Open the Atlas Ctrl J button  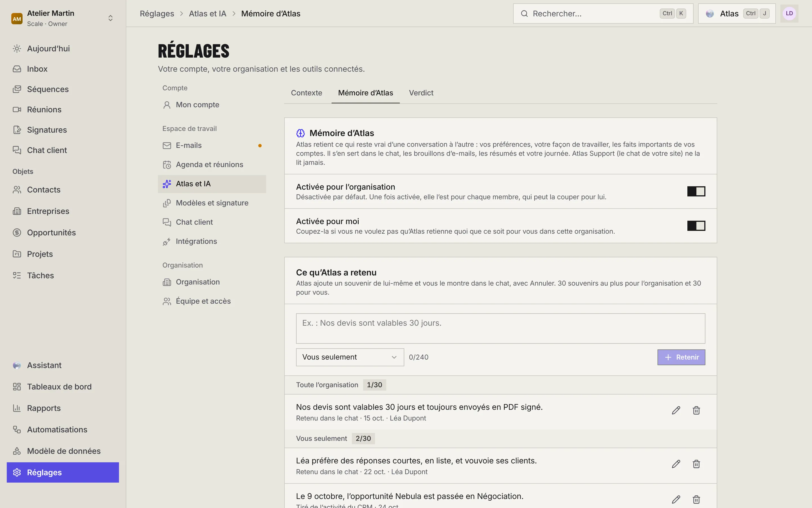[x=737, y=14]
